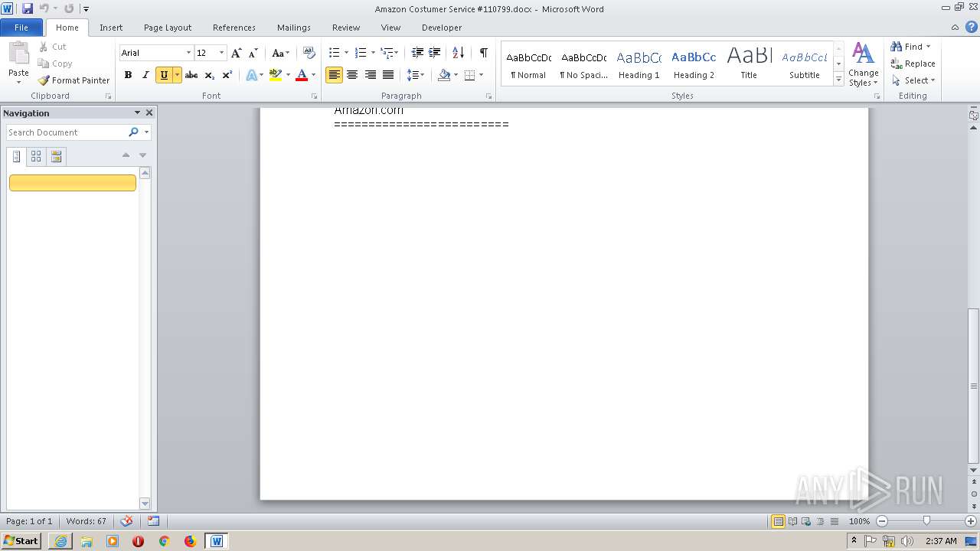This screenshot has width=980, height=551.
Task: Switch to the Page Layout tab
Action: click(168, 28)
